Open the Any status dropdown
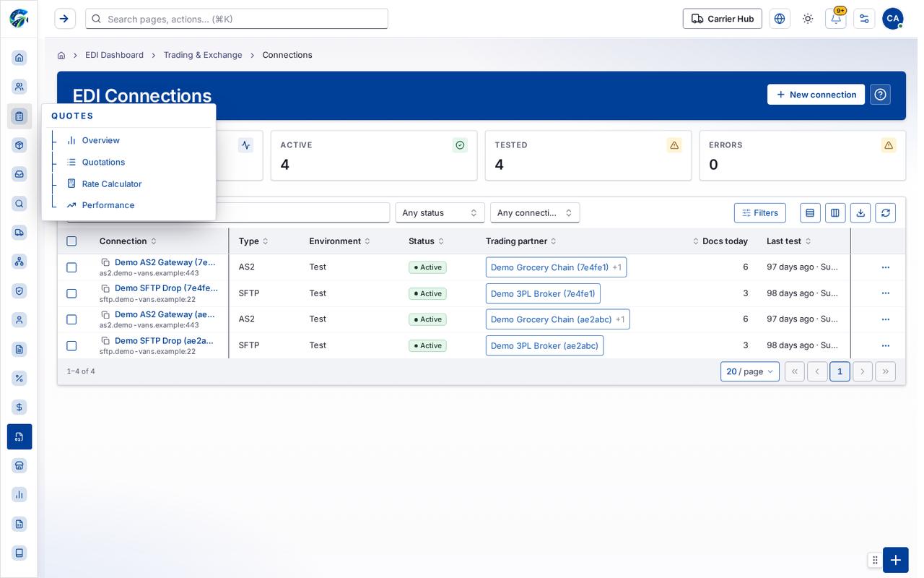924x578 pixels. pos(440,212)
